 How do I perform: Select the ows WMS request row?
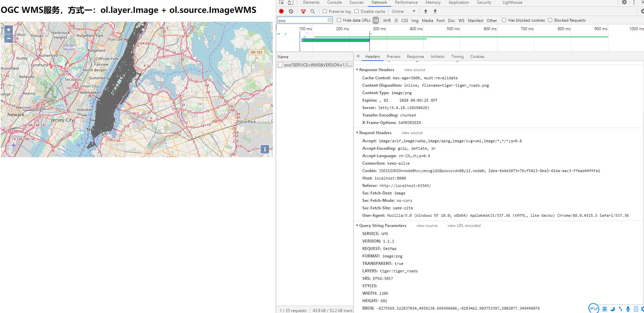pos(317,65)
